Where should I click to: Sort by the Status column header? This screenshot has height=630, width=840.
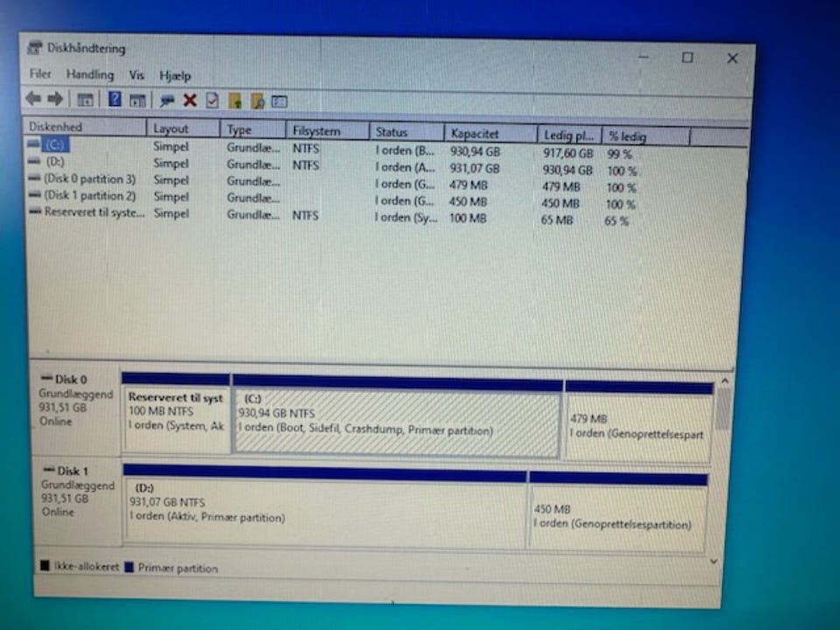point(407,132)
